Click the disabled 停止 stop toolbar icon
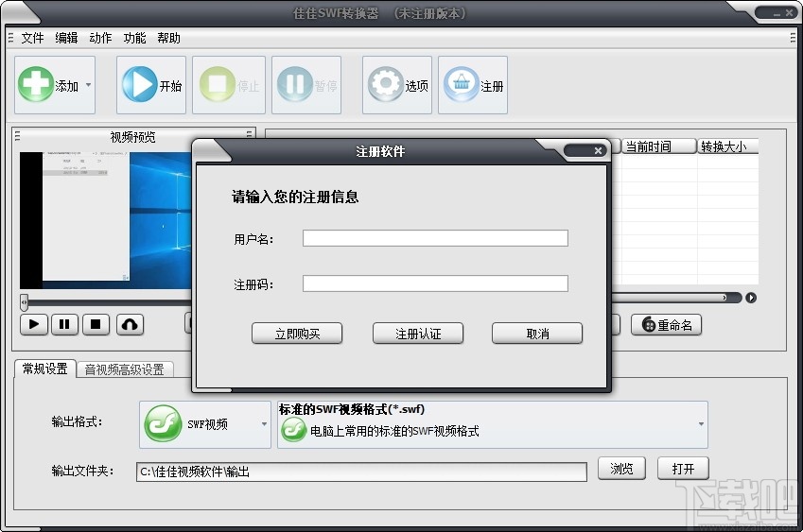 coord(218,84)
